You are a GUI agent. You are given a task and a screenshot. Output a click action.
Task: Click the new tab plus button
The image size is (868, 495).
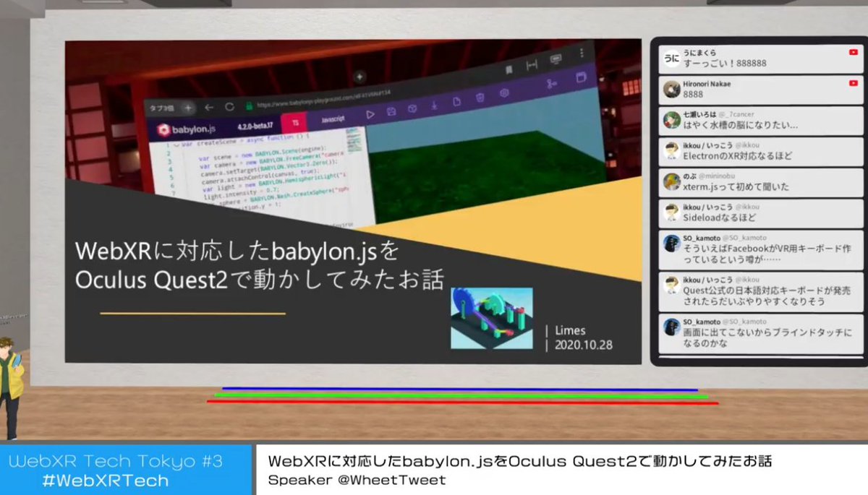[188, 107]
